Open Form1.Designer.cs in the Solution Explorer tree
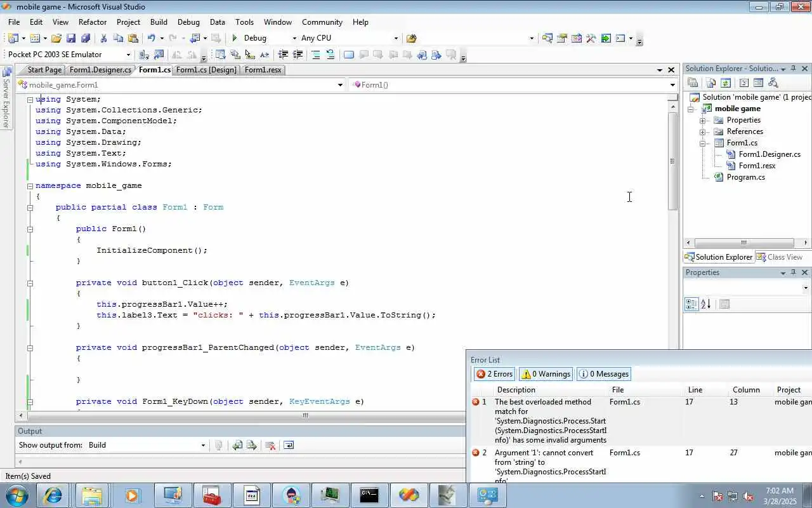The height and width of the screenshot is (508, 812). [769, 154]
